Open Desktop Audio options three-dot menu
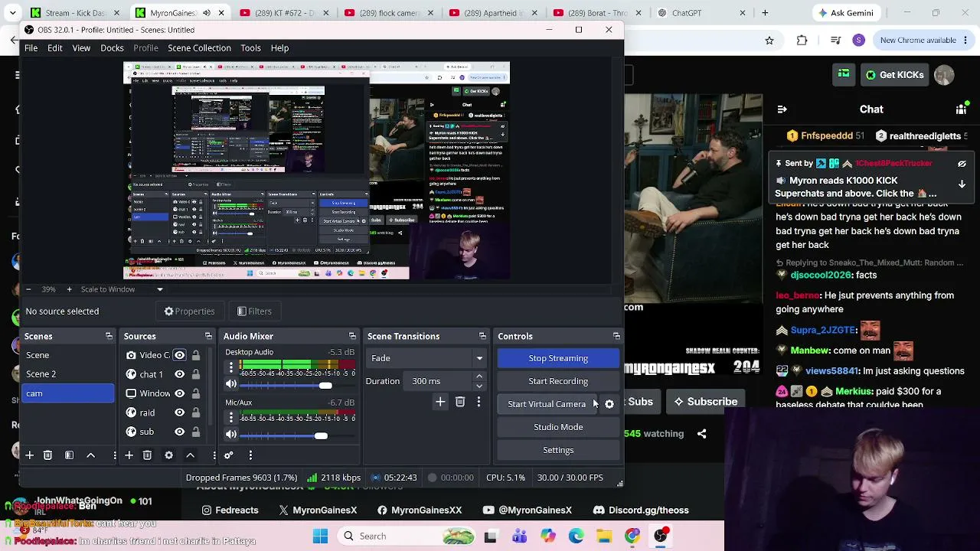Screen dimensions: 980x551 (231, 368)
